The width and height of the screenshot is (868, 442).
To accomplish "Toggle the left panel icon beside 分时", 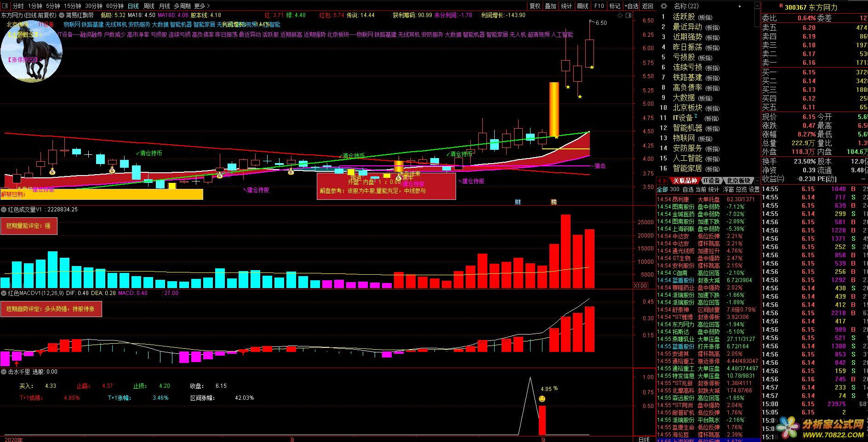I will pos(6,6).
